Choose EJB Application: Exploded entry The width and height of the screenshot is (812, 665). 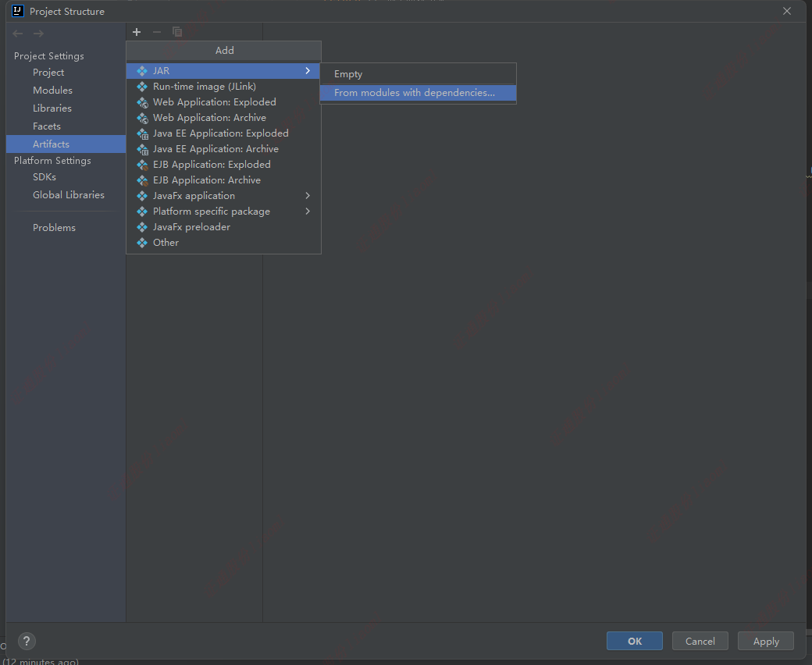(223, 164)
